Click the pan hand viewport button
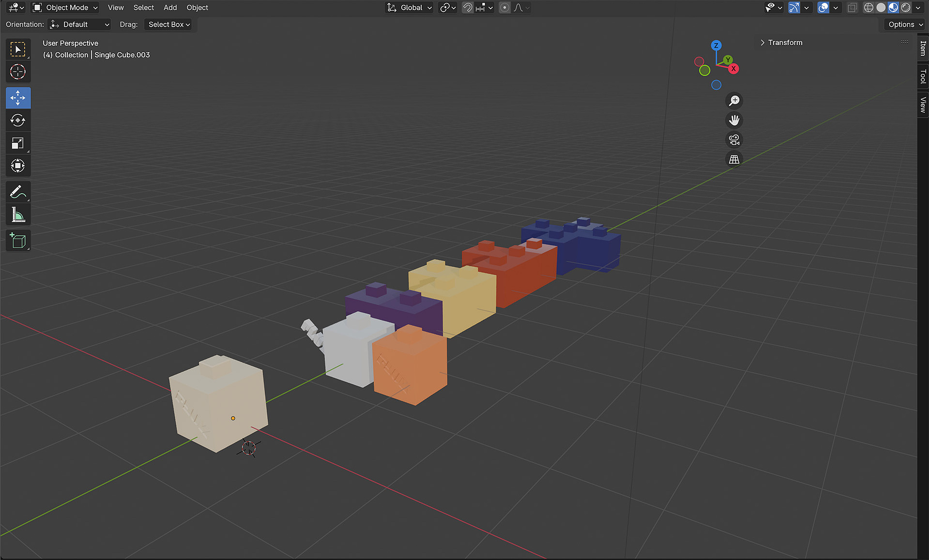 734,120
